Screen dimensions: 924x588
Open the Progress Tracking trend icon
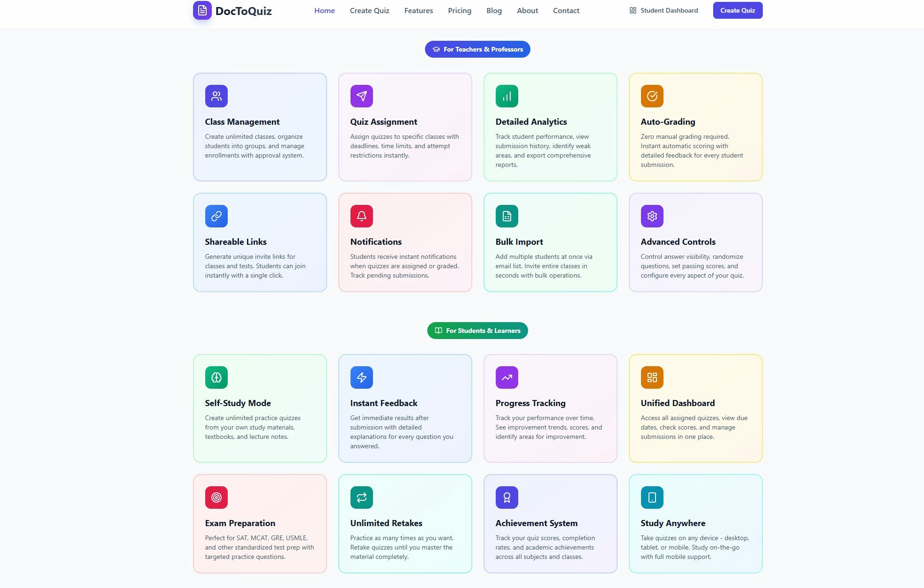pos(507,377)
